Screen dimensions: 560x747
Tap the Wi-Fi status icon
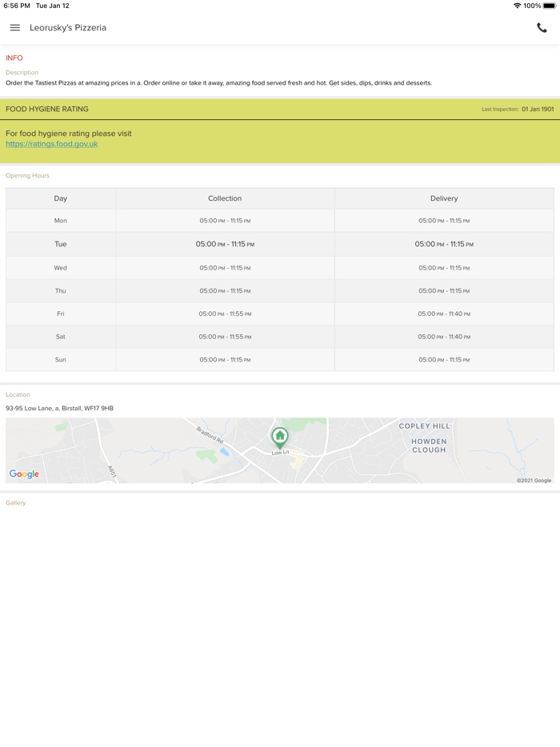517,6
